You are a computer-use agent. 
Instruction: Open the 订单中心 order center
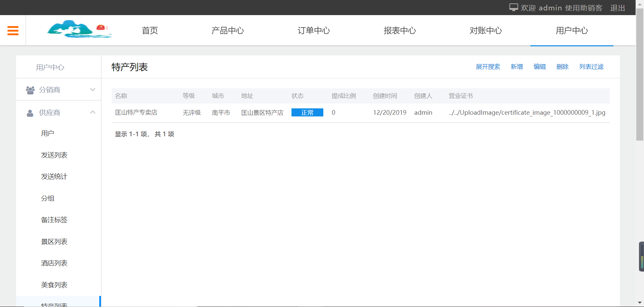point(314,31)
